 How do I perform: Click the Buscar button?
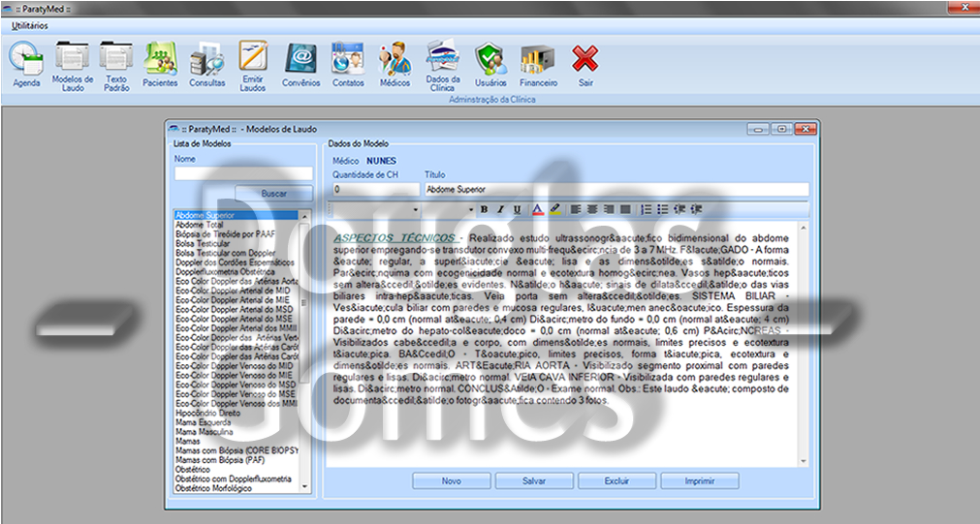click(x=273, y=194)
